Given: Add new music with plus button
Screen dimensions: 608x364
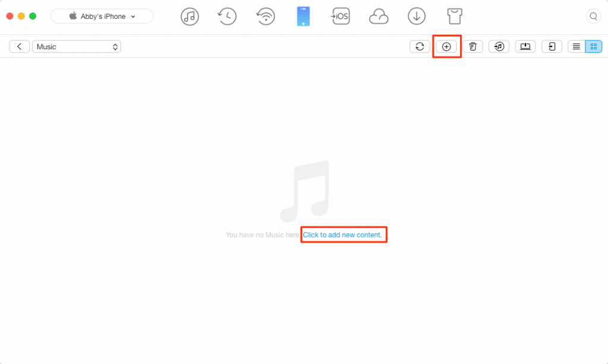Looking at the screenshot, I should coord(446,46).
